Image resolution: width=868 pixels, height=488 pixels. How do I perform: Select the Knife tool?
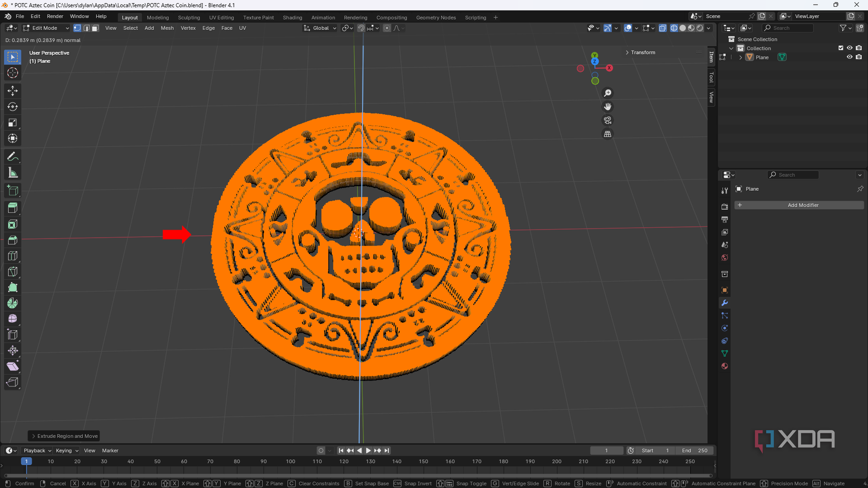pos(13,272)
